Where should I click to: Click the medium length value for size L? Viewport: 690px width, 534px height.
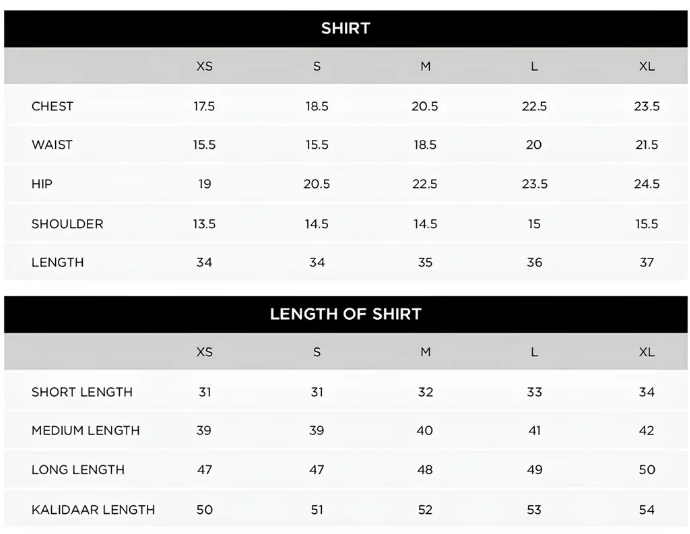tap(534, 431)
